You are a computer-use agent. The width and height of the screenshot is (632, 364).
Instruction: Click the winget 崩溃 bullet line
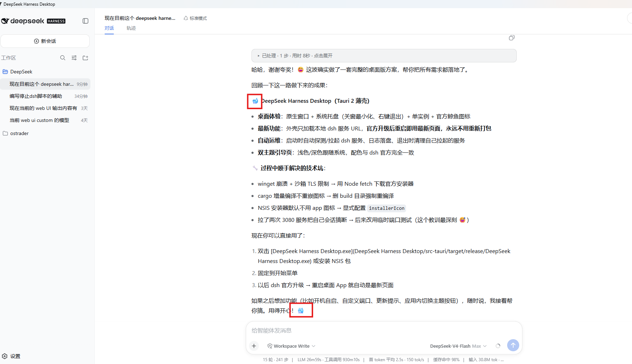point(336,184)
